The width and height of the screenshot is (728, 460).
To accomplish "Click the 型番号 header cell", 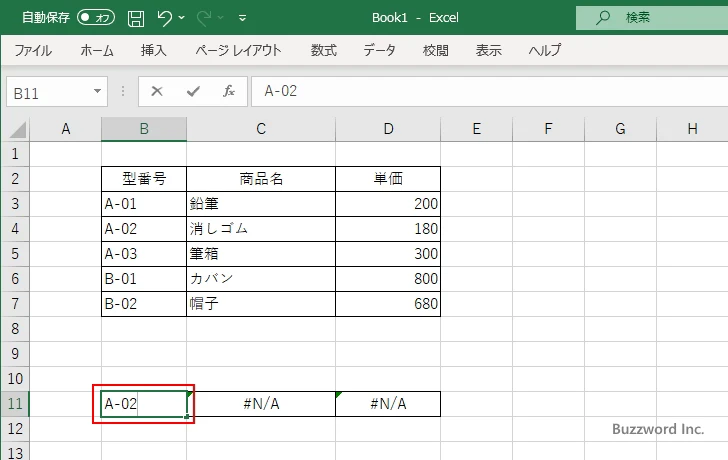I will (144, 179).
